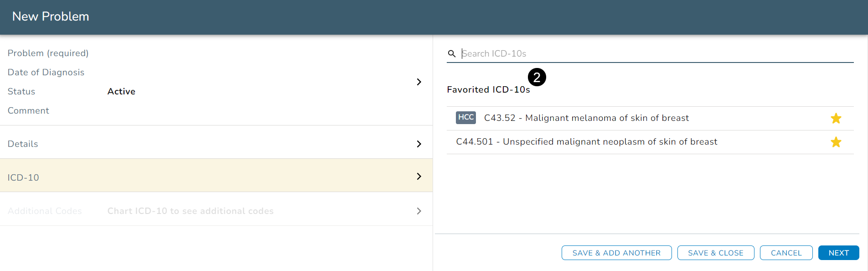
Task: Expand the Problem section chevron
Action: point(419,82)
